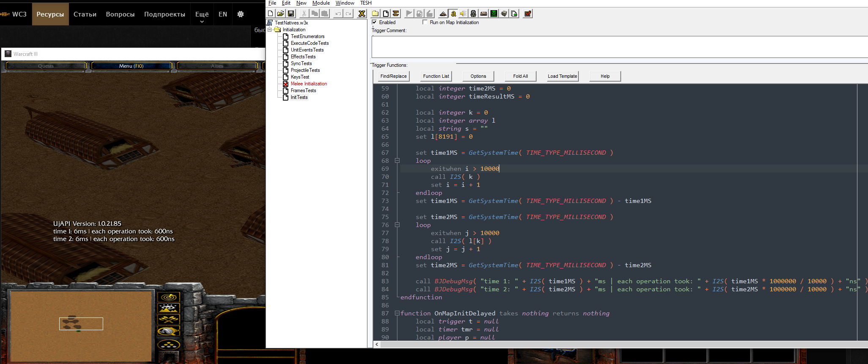The image size is (868, 364).
Task: Open the Window menu
Action: (345, 3)
